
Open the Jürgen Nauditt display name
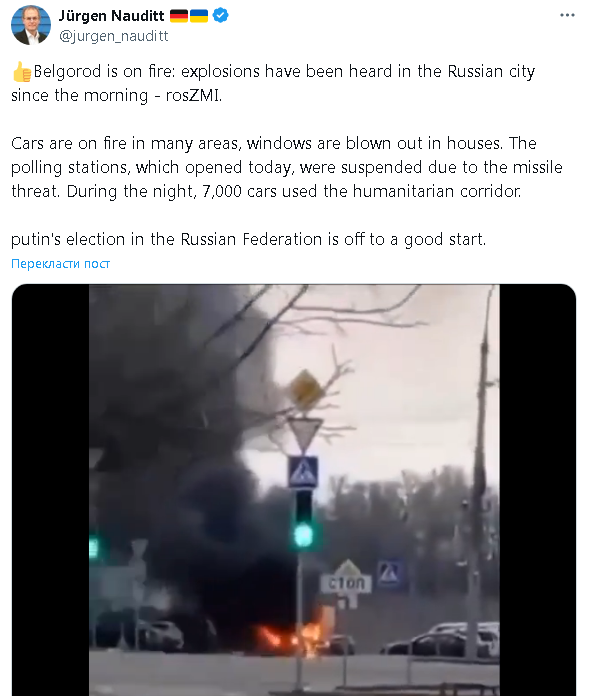click(111, 16)
